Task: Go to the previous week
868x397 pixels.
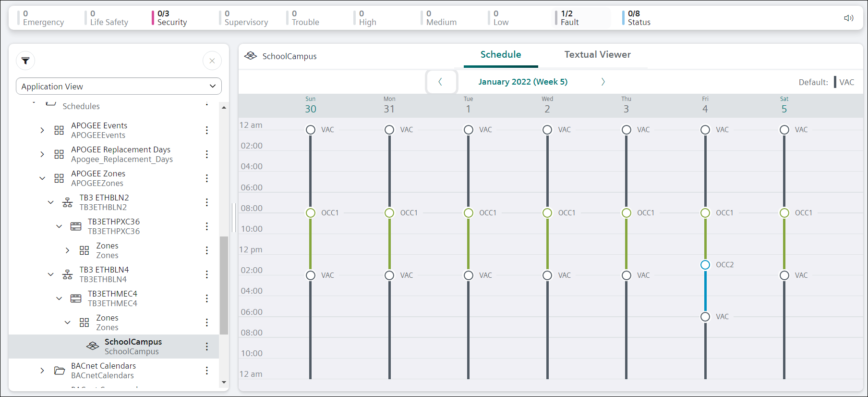Action: point(441,82)
